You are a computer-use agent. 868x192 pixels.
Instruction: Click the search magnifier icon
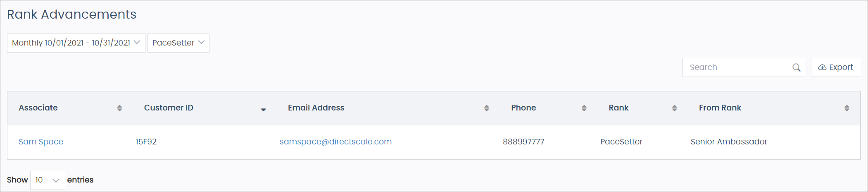[x=796, y=67]
